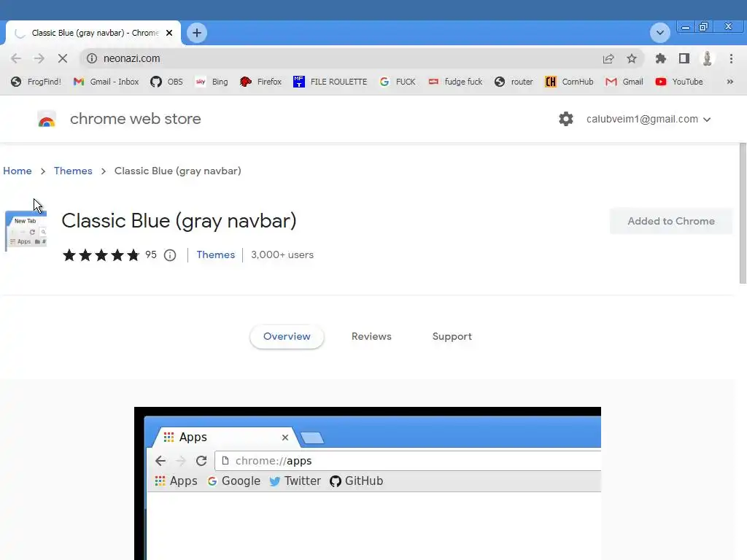Show more bookmarks with double chevron
747x560 pixels.
[x=729, y=82]
